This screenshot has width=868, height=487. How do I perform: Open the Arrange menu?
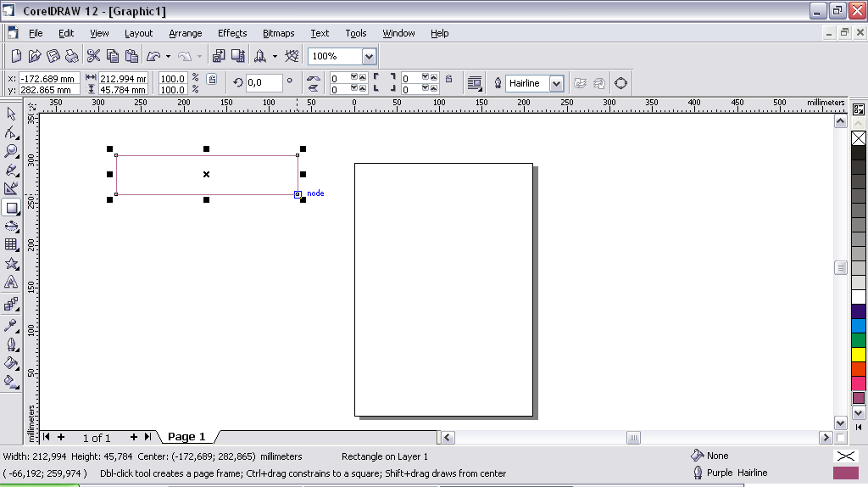tap(186, 33)
